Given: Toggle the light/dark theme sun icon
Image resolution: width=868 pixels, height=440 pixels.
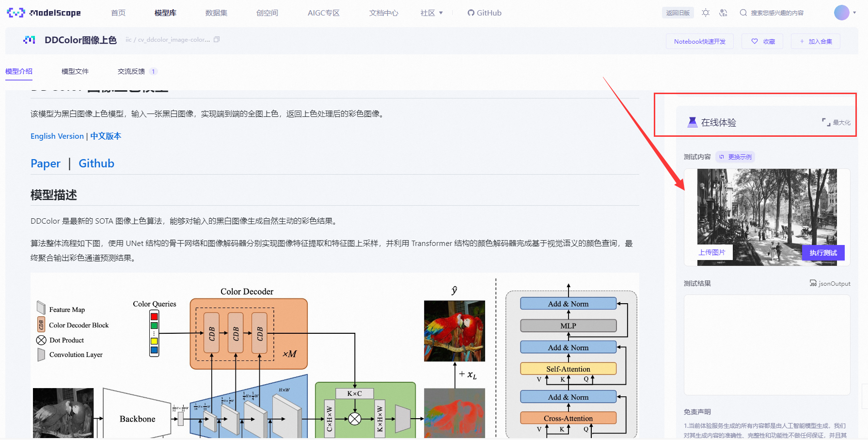Looking at the screenshot, I should [706, 13].
